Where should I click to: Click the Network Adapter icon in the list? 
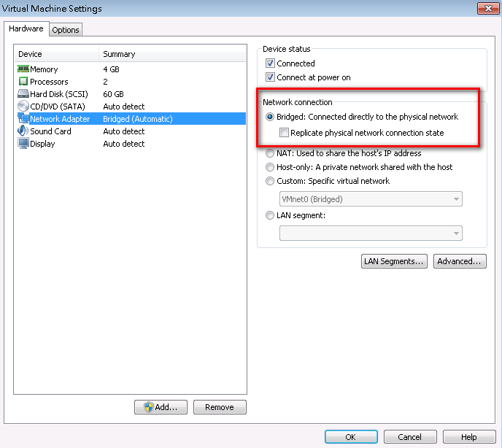23,118
